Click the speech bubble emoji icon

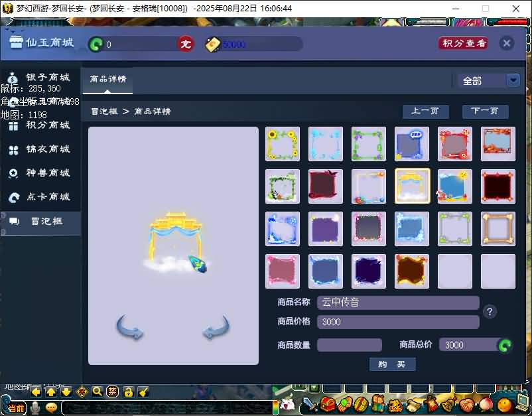(51, 407)
